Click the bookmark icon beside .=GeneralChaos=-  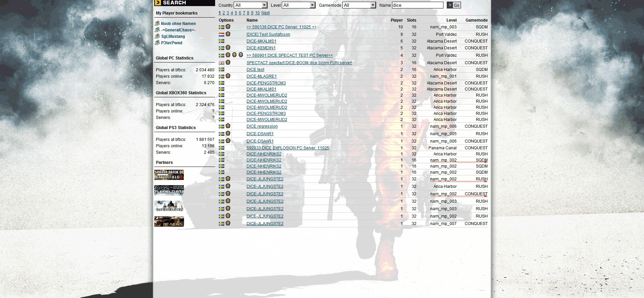[x=157, y=30]
